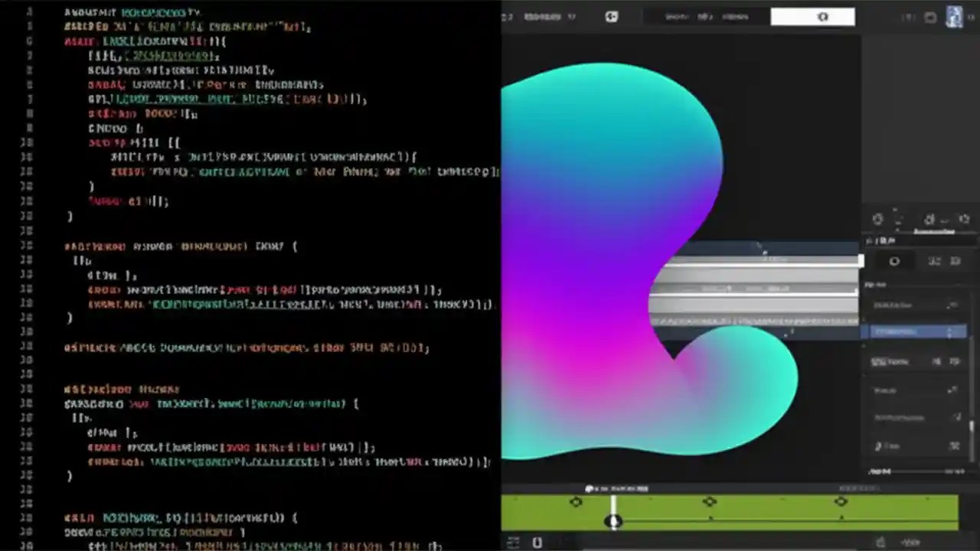The width and height of the screenshot is (980, 551).
Task: Click the white search bar at the top
Action: click(814, 15)
